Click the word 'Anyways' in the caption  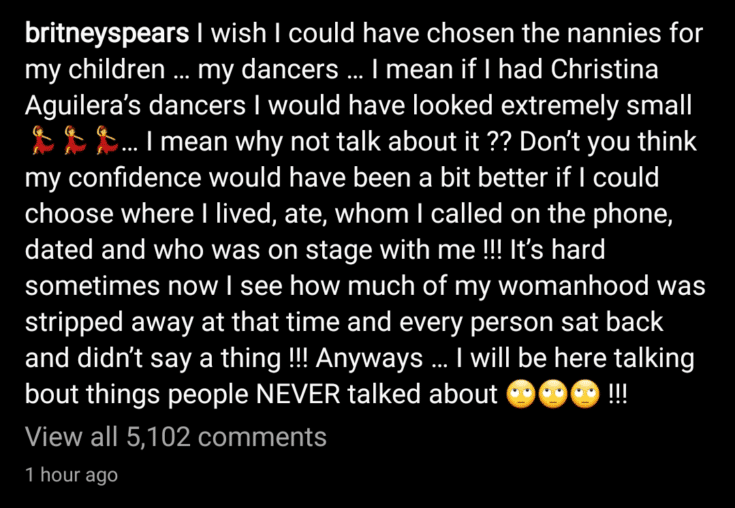pos(369,359)
